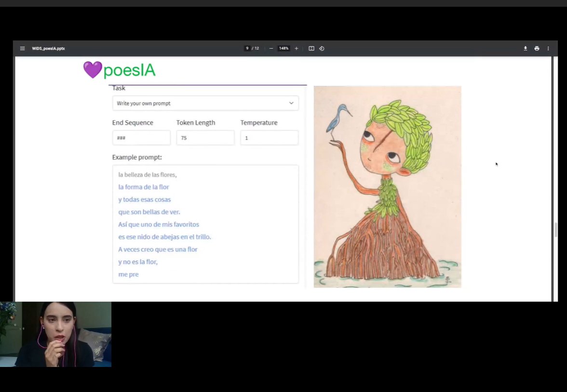Open the Task dropdown 'Write your own prompt'
The image size is (567, 392).
click(205, 104)
